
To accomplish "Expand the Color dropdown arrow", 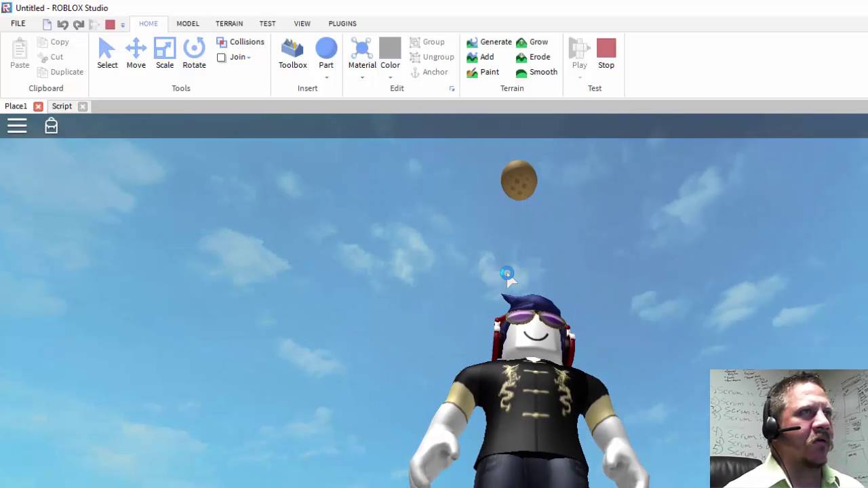I will click(390, 77).
